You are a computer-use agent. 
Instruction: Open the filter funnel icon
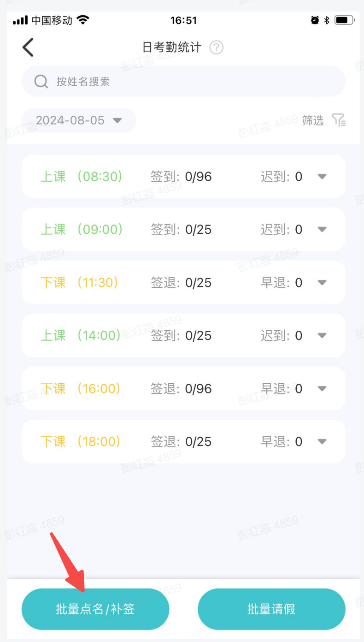tap(339, 120)
